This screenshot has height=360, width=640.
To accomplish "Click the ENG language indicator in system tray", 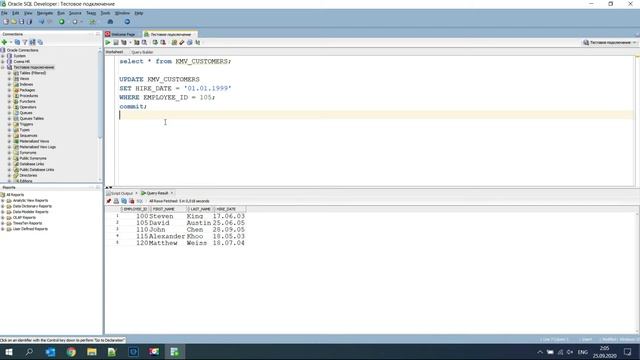I will [x=583, y=352].
